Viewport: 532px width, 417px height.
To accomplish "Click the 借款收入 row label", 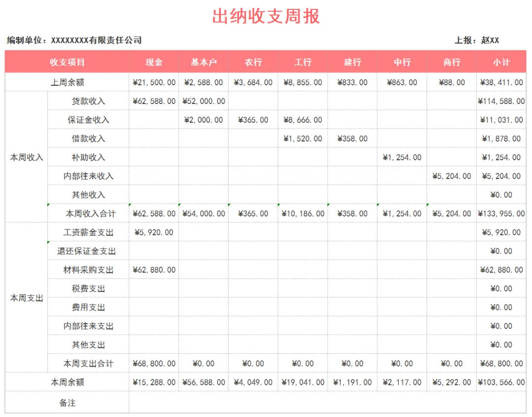I will pos(88,138).
